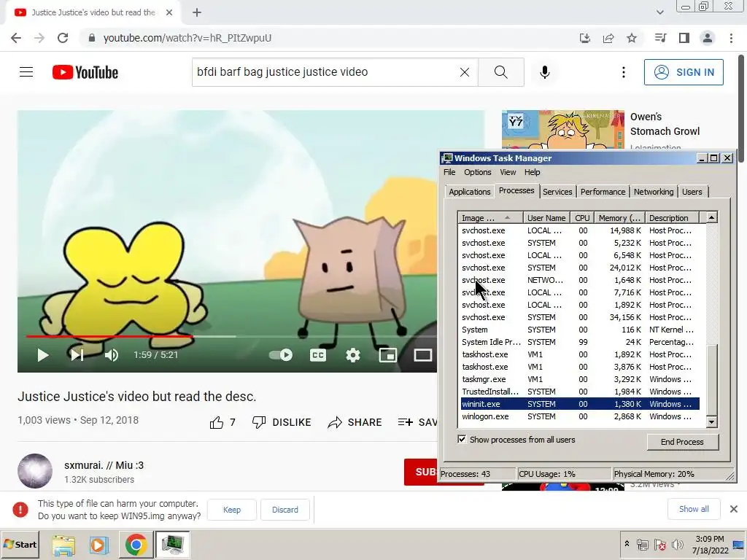Switch to Applications tab

469,192
